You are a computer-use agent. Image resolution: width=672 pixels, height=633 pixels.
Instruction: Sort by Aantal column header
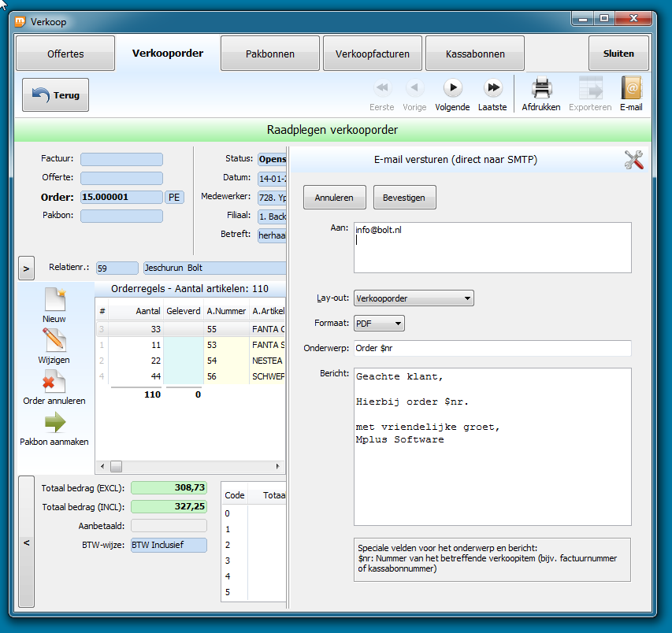pos(136,311)
